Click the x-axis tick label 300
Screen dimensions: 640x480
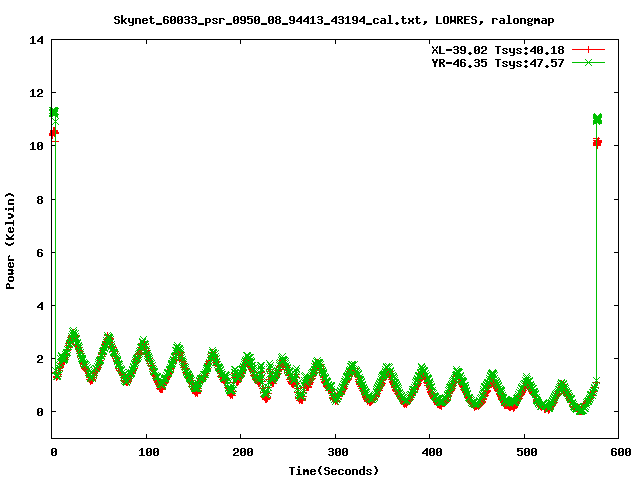(x=336, y=452)
